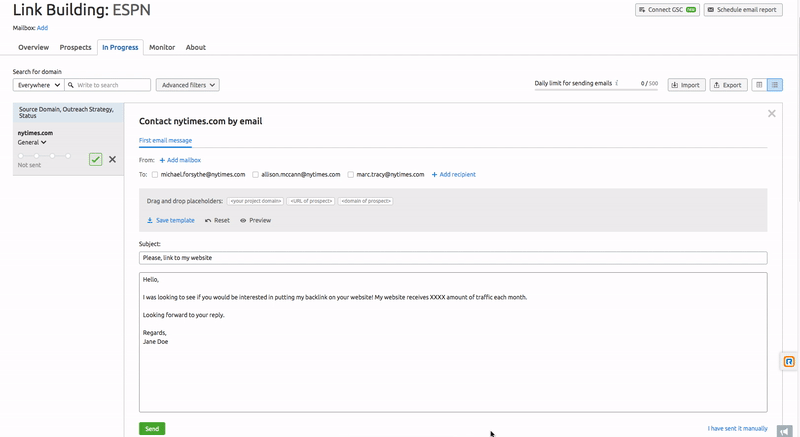Preview the email message
800x437 pixels.
256,220
